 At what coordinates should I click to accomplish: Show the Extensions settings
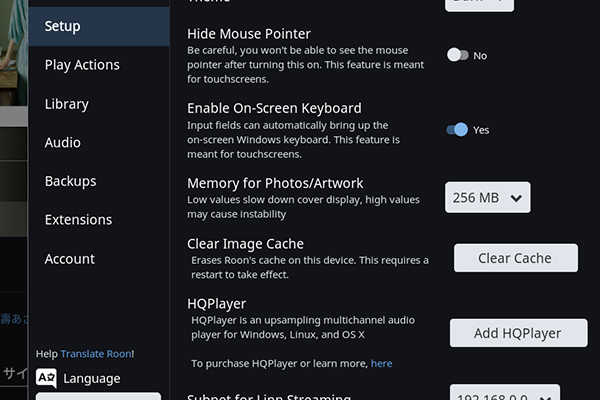pos(78,220)
